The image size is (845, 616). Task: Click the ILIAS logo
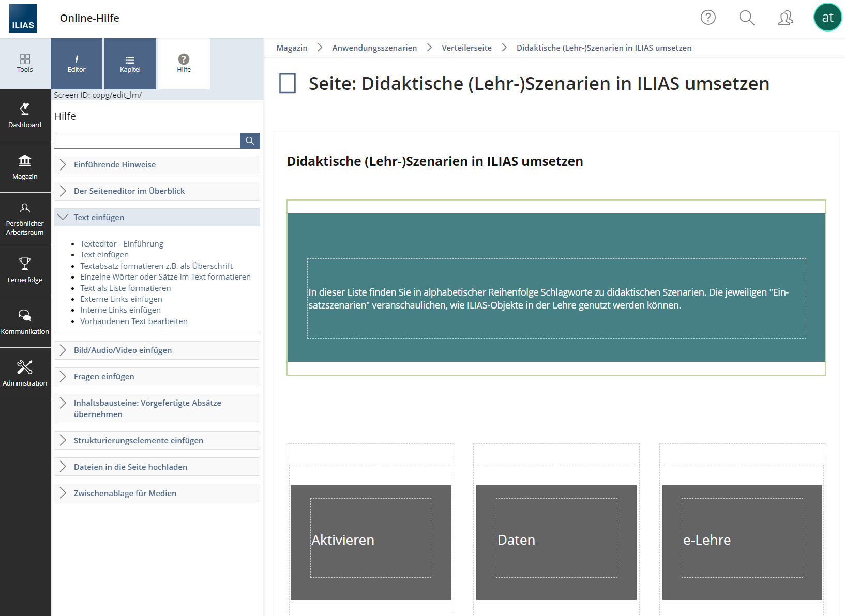(23, 19)
